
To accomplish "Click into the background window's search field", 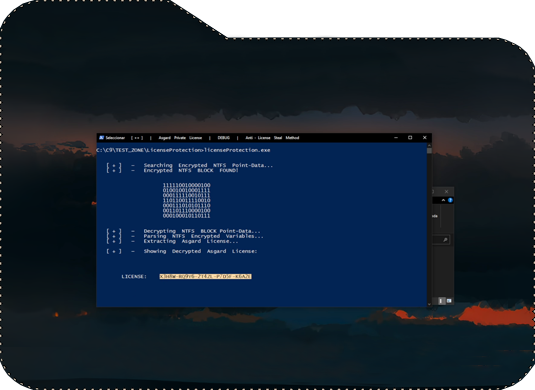I will pos(438,240).
